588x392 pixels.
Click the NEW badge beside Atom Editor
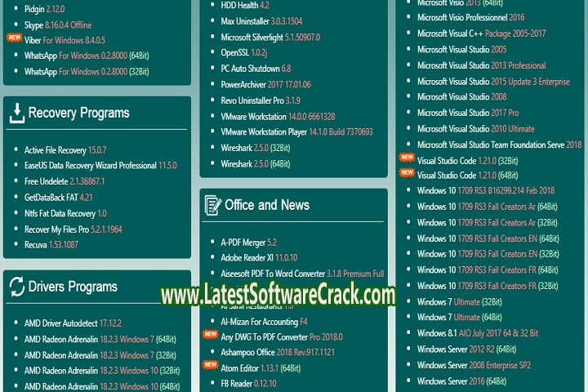click(210, 365)
